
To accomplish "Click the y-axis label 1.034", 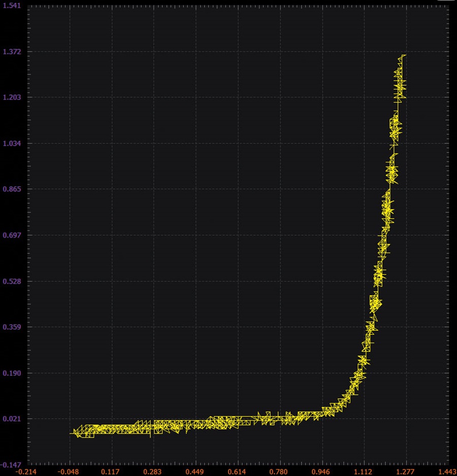I will coord(12,143).
